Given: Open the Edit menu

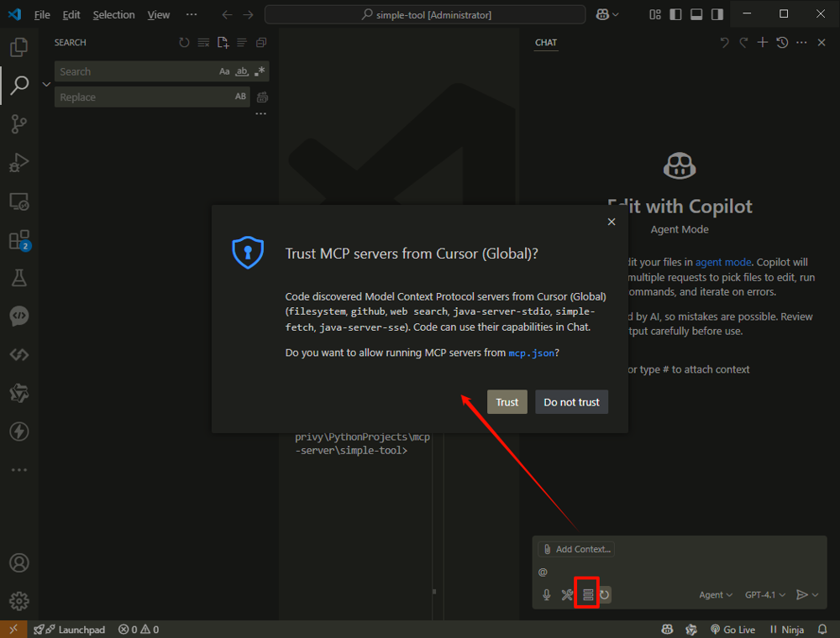Looking at the screenshot, I should [x=71, y=14].
